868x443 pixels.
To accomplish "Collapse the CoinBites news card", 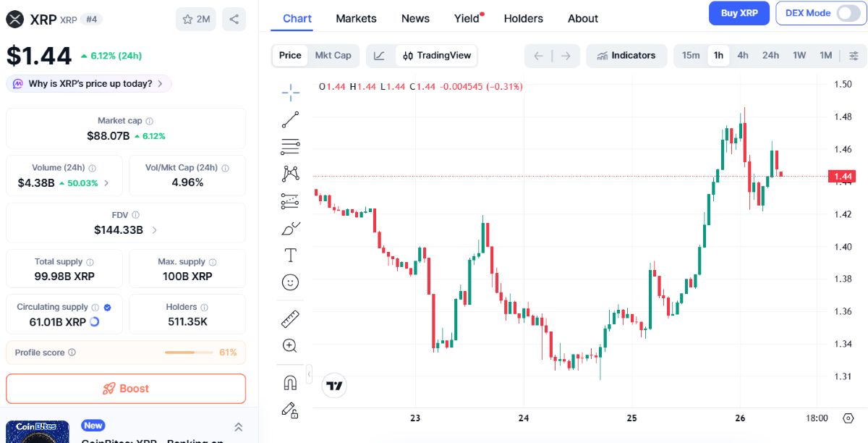I will point(238,428).
